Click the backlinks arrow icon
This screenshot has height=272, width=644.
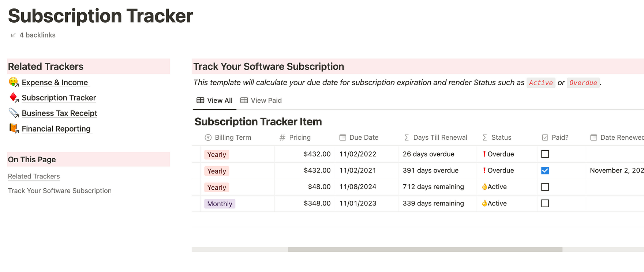13,35
